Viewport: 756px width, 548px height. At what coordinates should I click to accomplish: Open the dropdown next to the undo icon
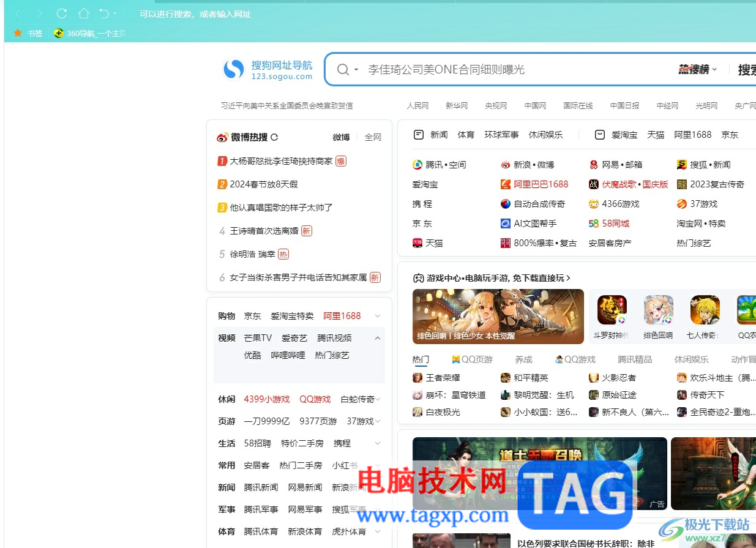(114, 14)
